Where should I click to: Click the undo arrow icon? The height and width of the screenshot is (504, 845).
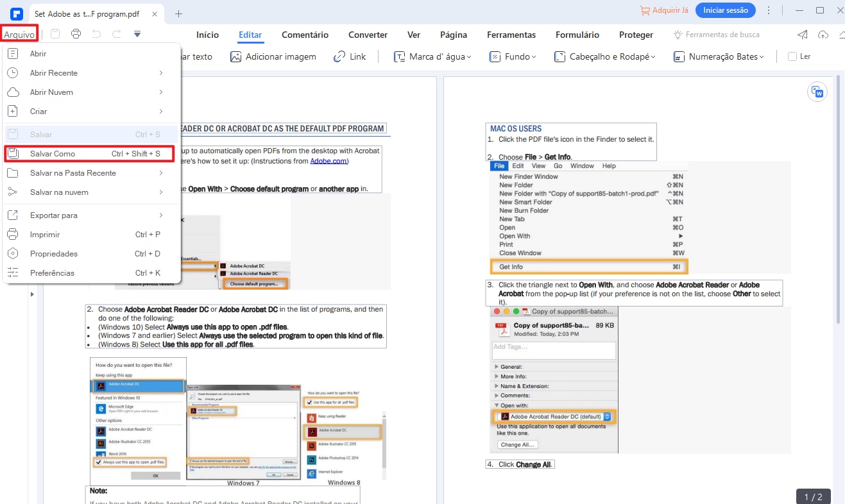pyautogui.click(x=96, y=34)
